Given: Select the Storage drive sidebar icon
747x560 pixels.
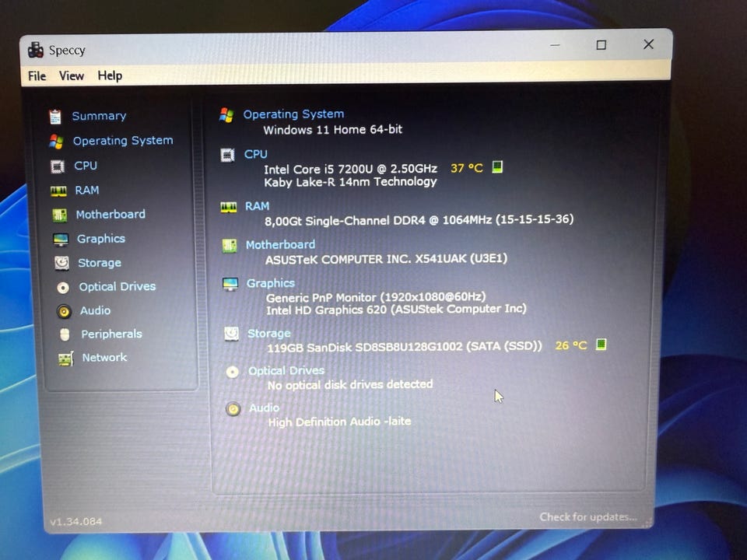Looking at the screenshot, I should coord(62,263).
